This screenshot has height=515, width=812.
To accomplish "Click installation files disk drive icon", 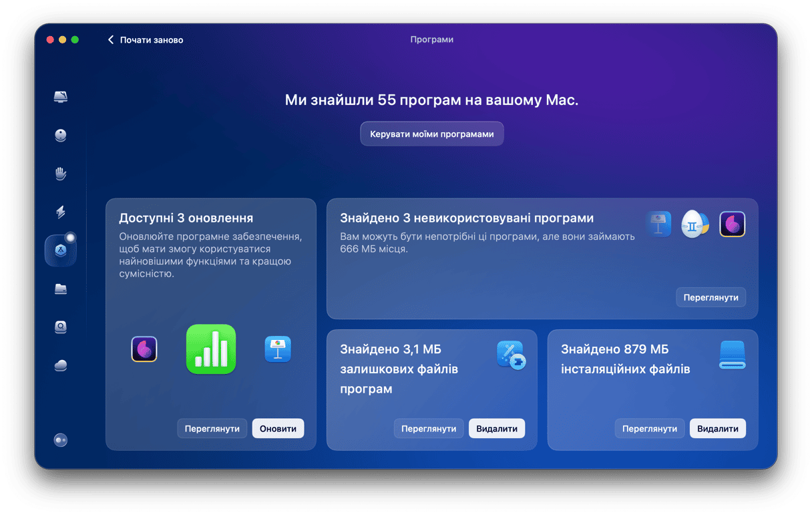I will coord(733,355).
